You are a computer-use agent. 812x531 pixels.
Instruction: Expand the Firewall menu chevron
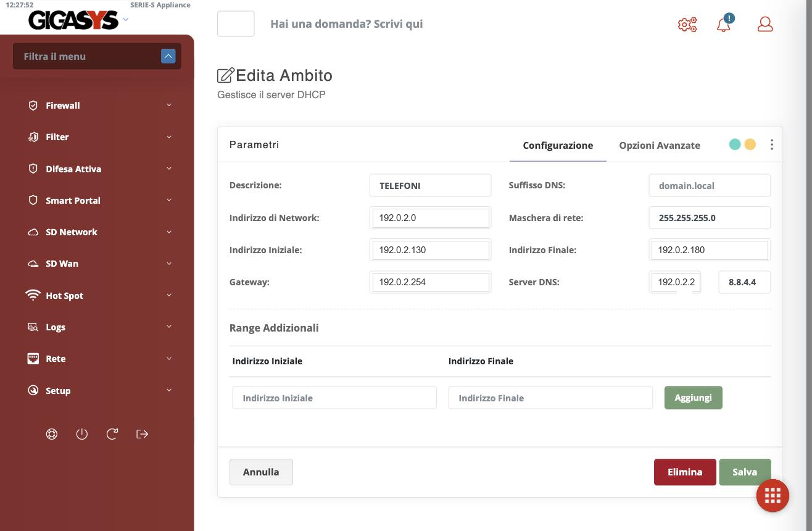169,105
